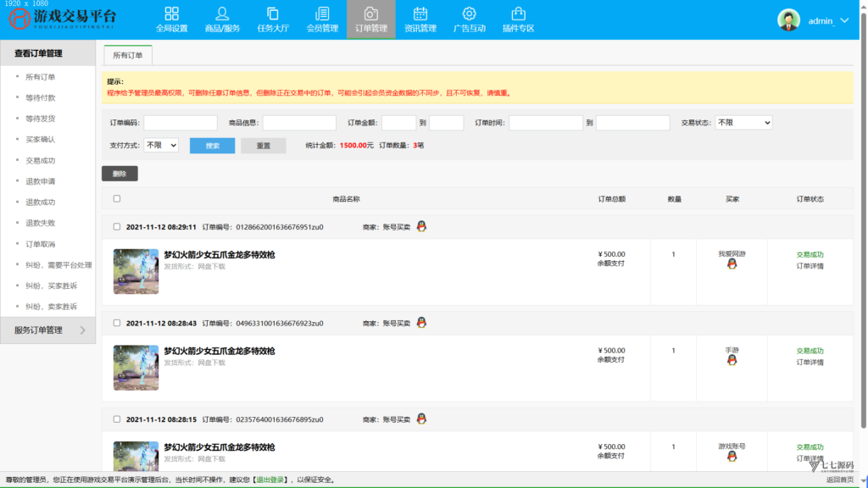Click product thumbnail in 08:28:43 order

[136, 368]
